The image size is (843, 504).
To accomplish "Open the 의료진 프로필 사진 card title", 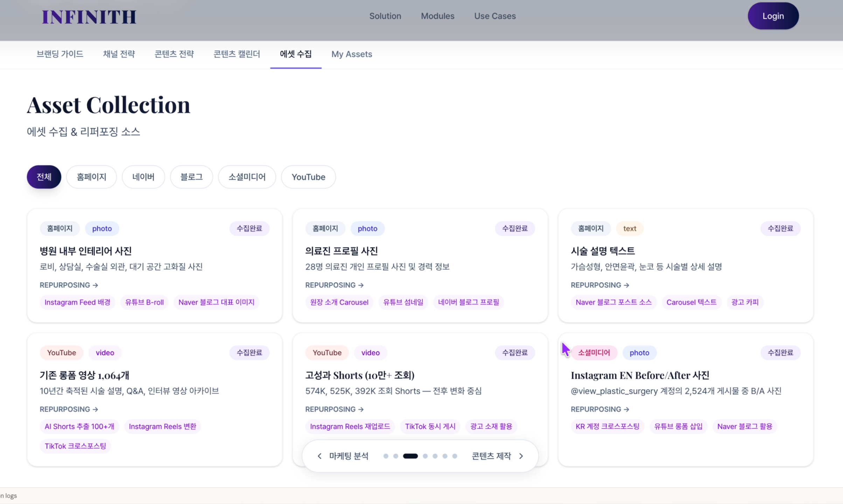I will [341, 251].
